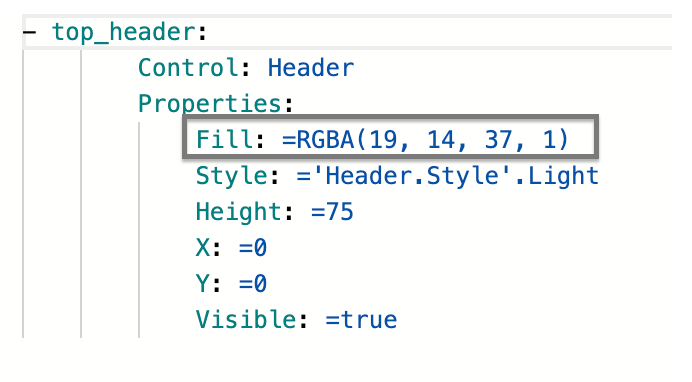Select the Style property key
This screenshot has height=382, width=692.
pos(232,176)
